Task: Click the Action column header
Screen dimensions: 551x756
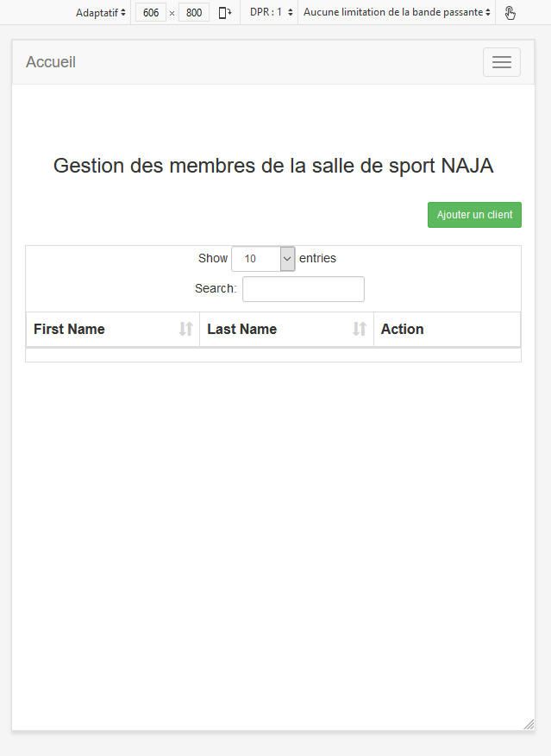Action: tap(403, 329)
